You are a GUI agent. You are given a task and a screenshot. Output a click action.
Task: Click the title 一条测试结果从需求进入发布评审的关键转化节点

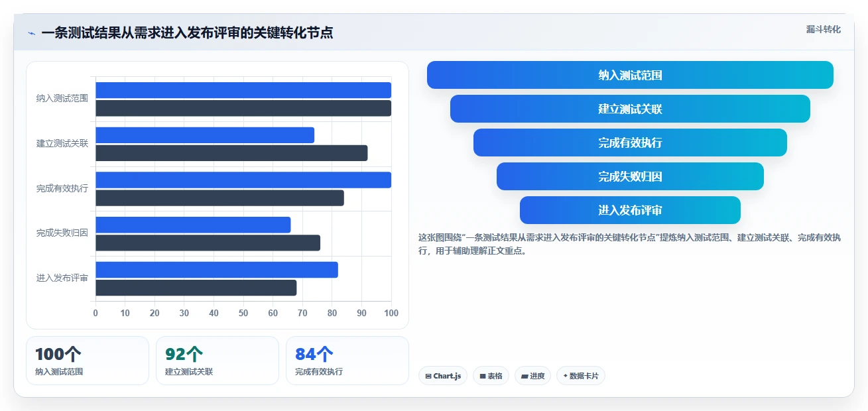click(x=187, y=32)
